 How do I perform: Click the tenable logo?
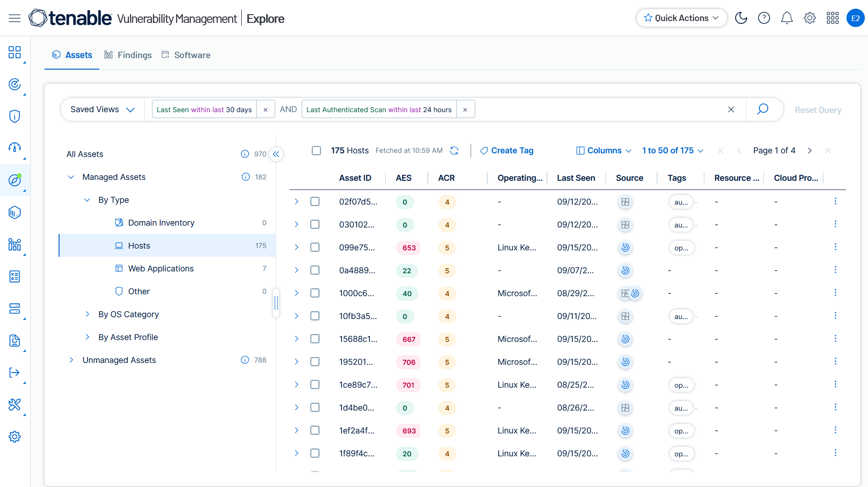click(x=70, y=18)
